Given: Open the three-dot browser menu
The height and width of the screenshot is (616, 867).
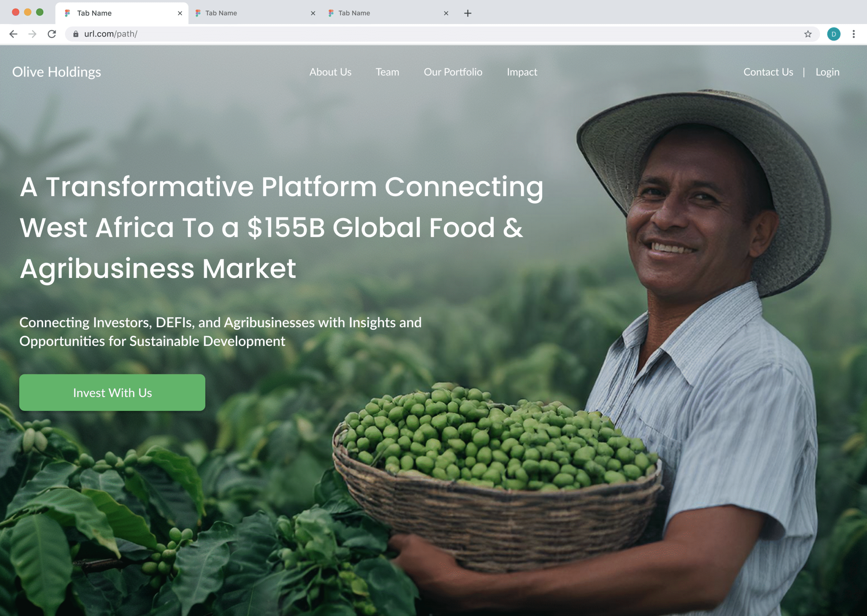Looking at the screenshot, I should 854,34.
